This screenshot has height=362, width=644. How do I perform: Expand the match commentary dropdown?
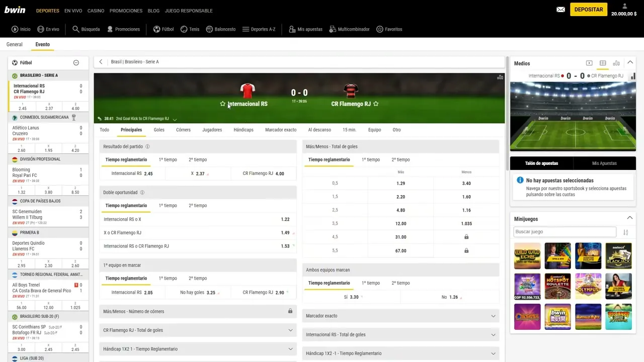tap(175, 119)
